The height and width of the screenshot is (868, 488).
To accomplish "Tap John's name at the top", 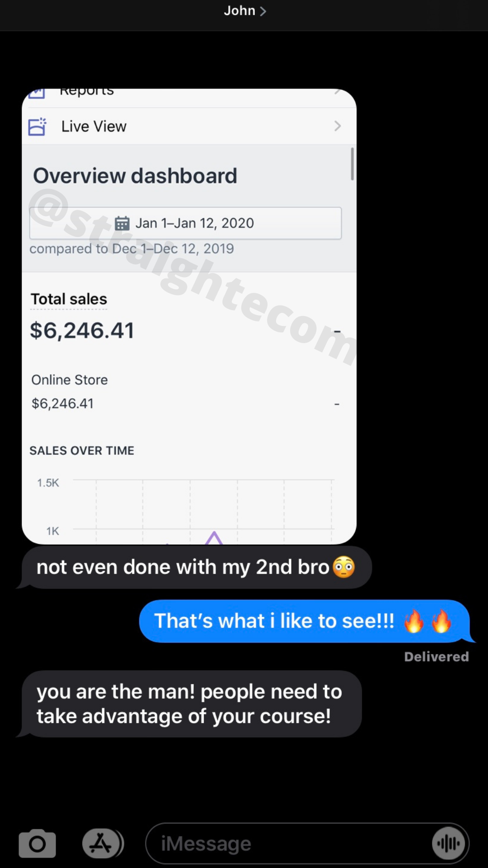I will [x=239, y=10].
